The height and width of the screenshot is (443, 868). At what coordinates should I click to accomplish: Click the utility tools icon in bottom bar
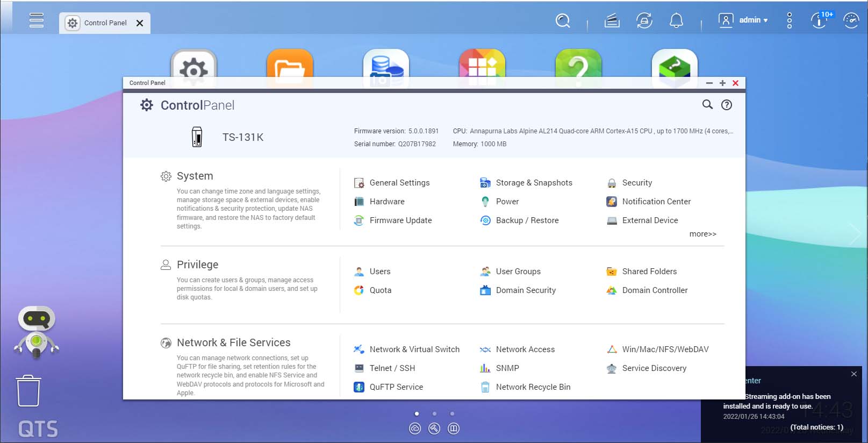point(434,428)
